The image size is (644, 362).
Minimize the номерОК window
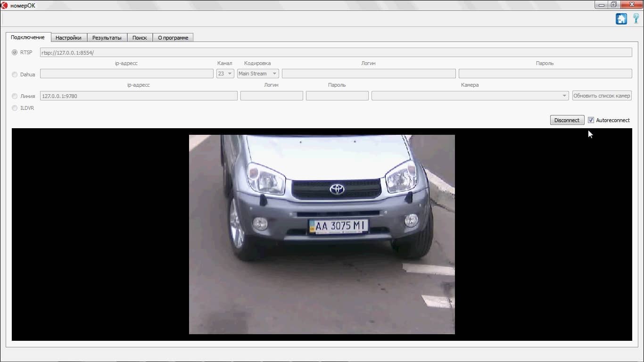click(x=601, y=5)
